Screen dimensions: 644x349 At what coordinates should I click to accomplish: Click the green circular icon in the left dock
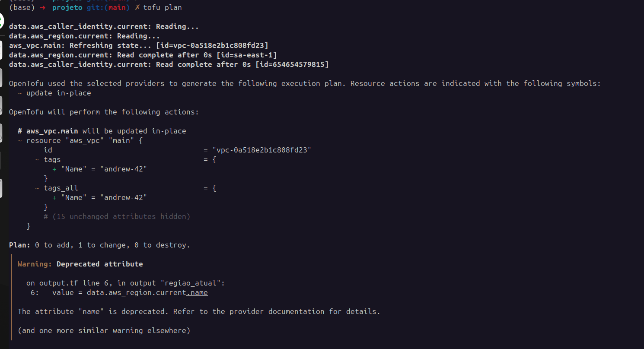(x=1, y=21)
